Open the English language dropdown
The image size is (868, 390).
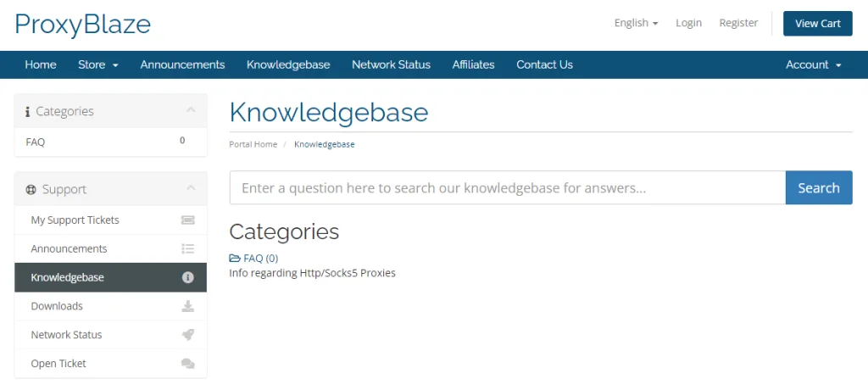coord(636,23)
